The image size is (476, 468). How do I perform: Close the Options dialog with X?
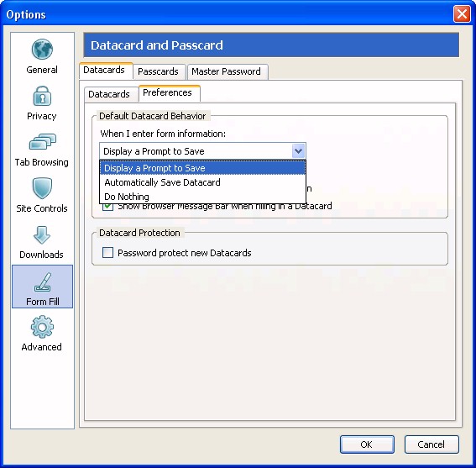(462, 14)
